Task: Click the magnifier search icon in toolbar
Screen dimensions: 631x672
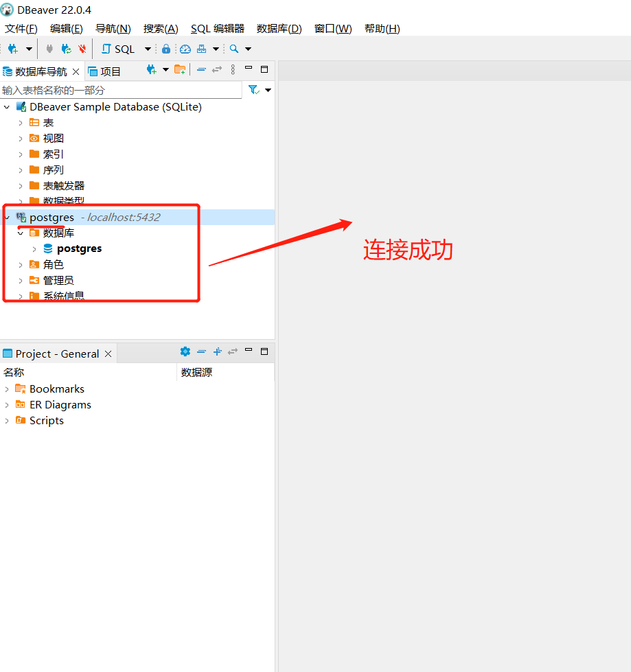Action: click(x=234, y=49)
